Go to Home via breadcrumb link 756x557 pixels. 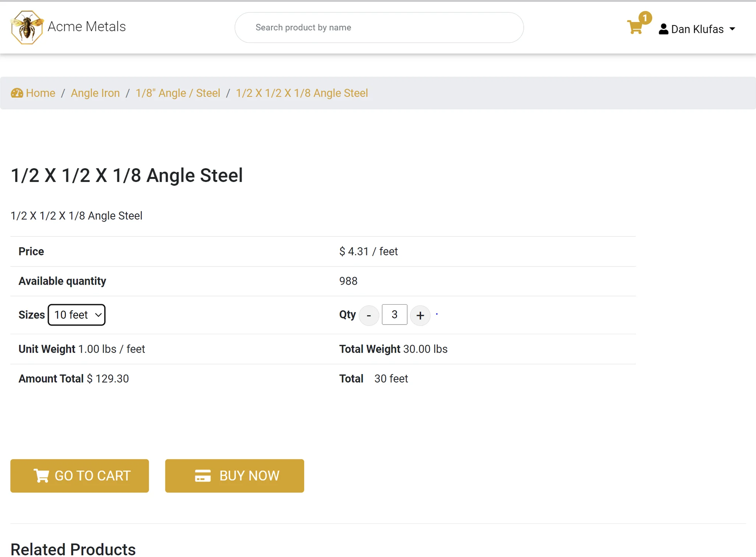pos(40,93)
